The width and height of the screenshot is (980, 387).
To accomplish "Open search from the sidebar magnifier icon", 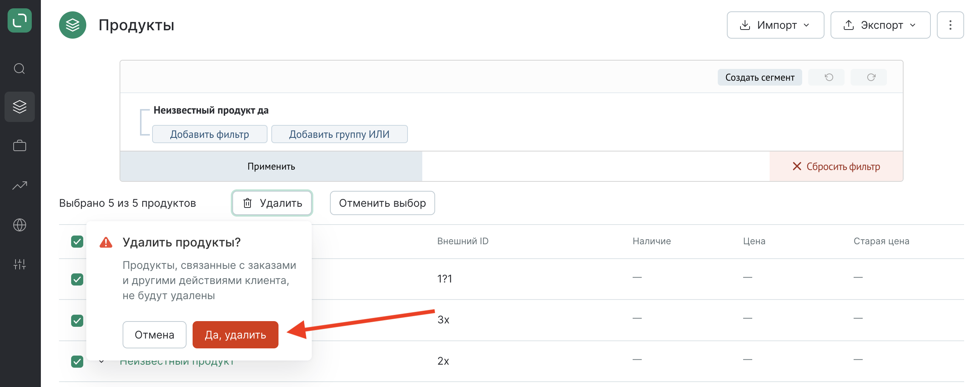I will pos(19,69).
